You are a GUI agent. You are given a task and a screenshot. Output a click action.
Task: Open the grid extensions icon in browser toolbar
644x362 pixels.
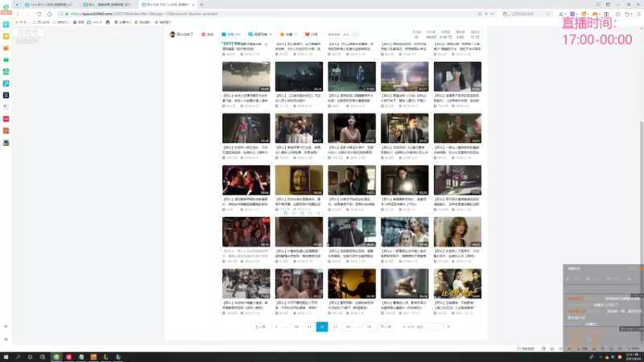pos(606,14)
